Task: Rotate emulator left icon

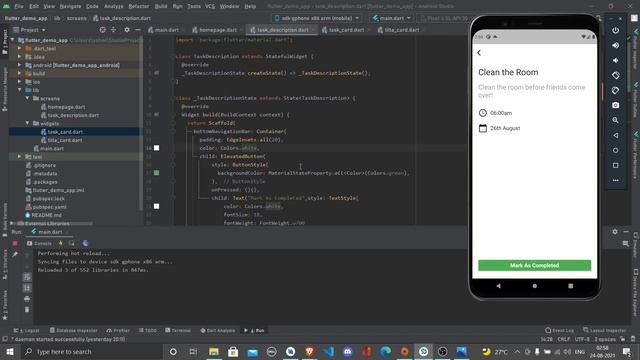Action: coord(616,75)
